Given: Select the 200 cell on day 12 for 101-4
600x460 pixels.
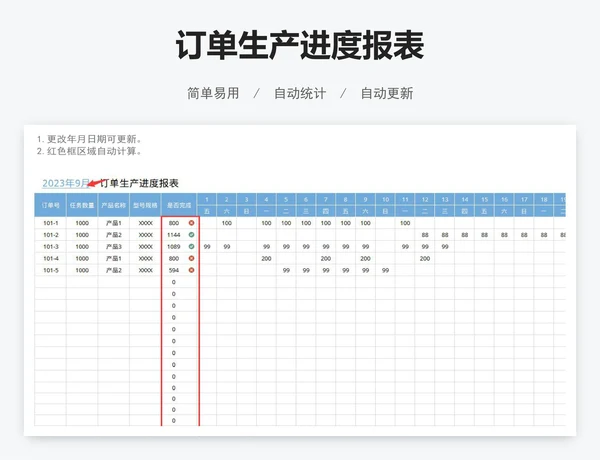Looking at the screenshot, I should [x=425, y=259].
